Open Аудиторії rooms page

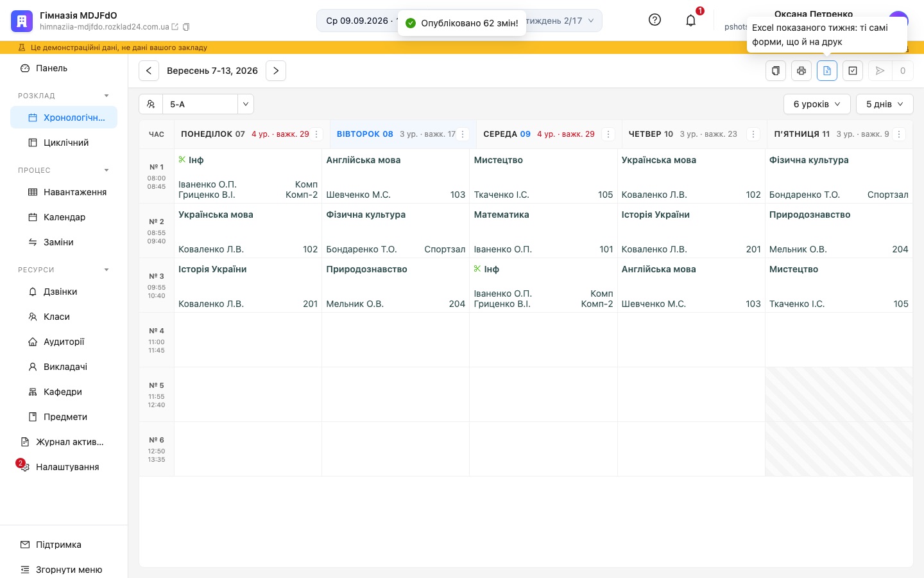point(64,342)
